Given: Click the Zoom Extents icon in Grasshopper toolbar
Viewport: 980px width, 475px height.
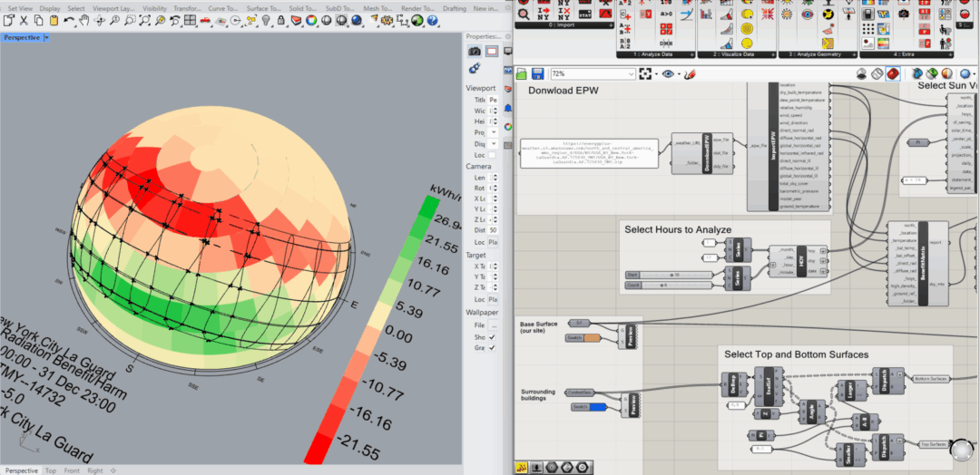Looking at the screenshot, I should 646,73.
